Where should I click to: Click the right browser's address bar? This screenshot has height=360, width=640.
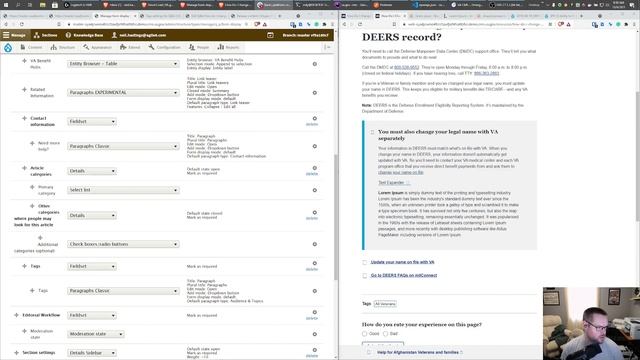pyautogui.click(x=476, y=24)
